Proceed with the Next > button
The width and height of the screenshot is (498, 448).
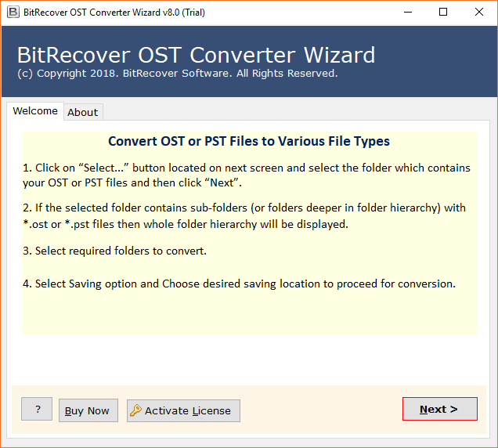[439, 409]
